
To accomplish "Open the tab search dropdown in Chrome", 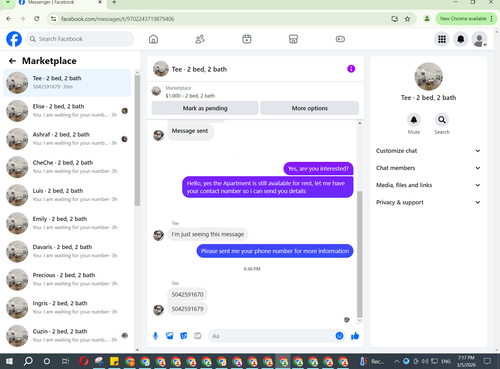I will [8, 2].
